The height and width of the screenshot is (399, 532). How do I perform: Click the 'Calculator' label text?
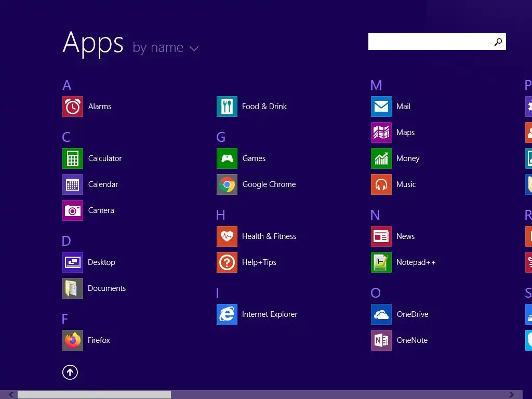[105, 158]
